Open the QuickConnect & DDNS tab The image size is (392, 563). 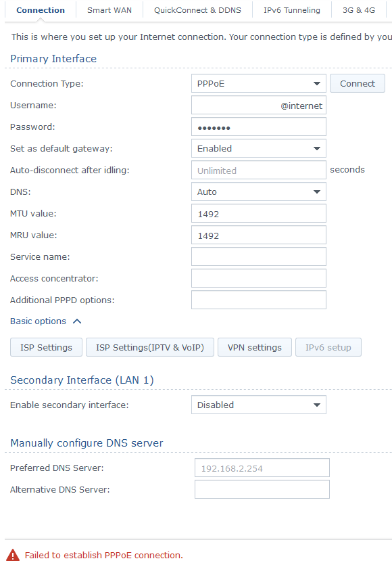197,10
